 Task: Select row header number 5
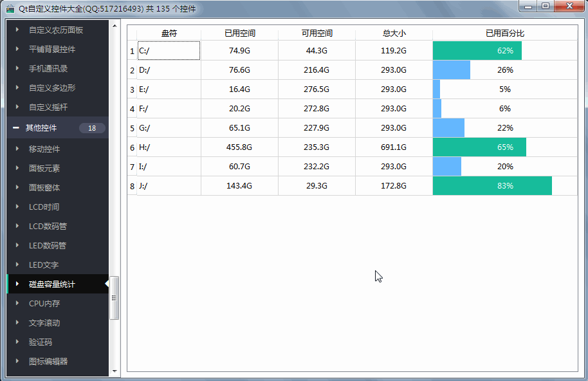(x=132, y=128)
